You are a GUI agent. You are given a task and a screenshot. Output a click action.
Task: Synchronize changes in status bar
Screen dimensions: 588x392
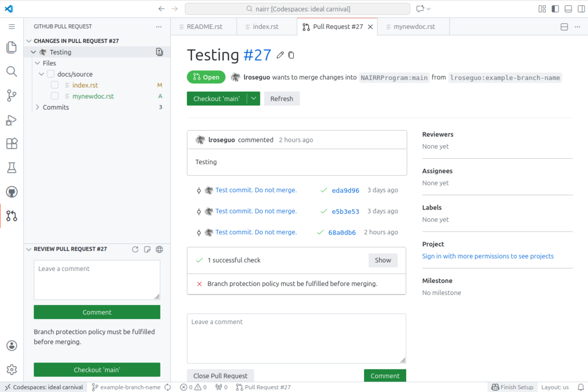(x=168, y=387)
